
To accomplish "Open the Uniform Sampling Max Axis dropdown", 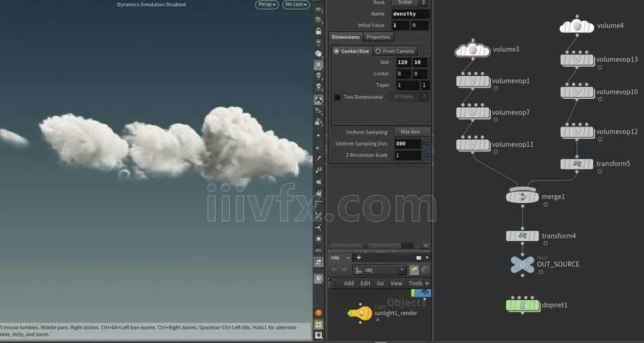I will click(x=411, y=132).
